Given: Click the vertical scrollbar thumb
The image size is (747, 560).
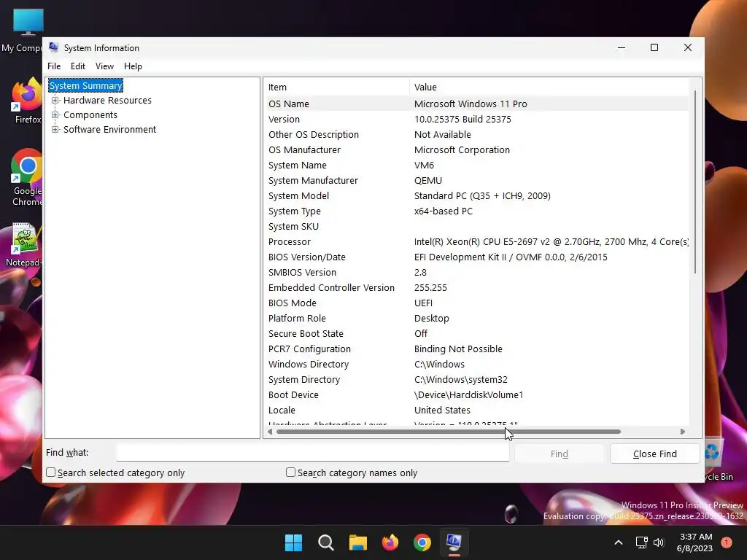Looking at the screenshot, I should coord(695,182).
